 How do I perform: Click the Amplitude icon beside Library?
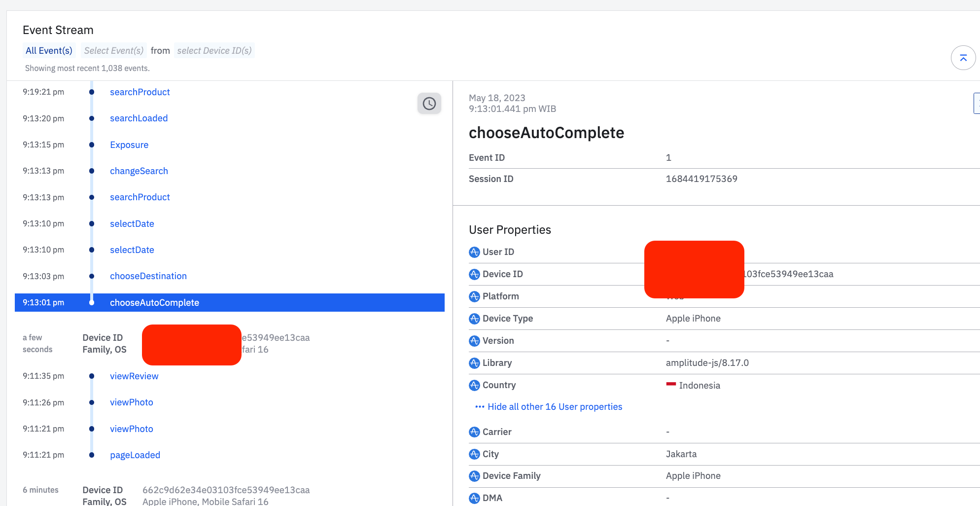click(x=474, y=363)
